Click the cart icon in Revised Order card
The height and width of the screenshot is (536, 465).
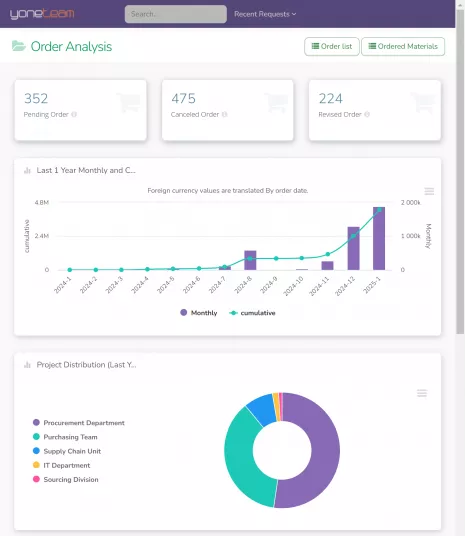423,102
